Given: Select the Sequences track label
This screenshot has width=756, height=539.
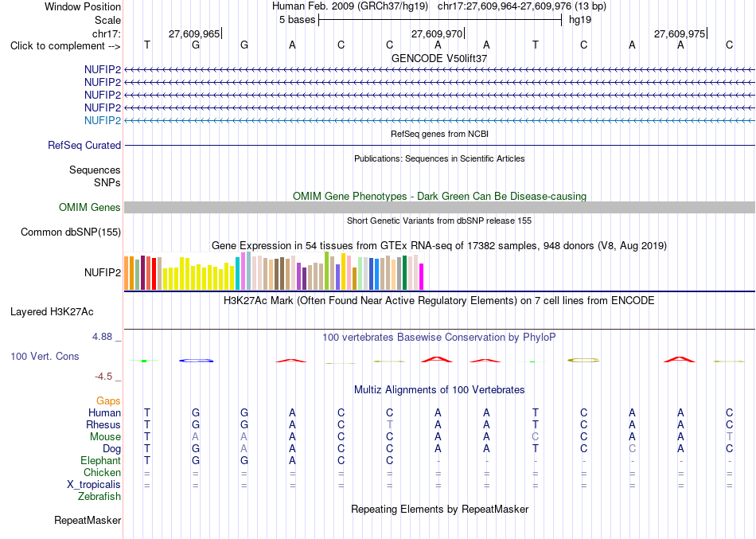Looking at the screenshot, I should coord(95,170).
